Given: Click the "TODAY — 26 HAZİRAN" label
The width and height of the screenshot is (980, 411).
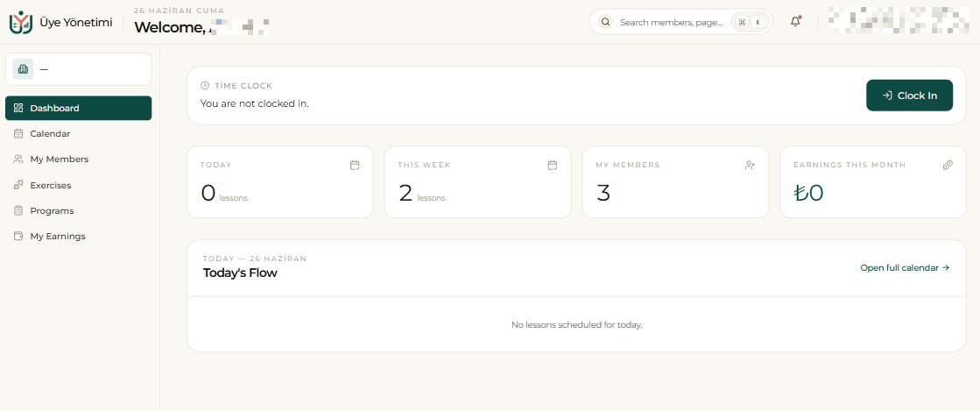Looking at the screenshot, I should tap(255, 259).
